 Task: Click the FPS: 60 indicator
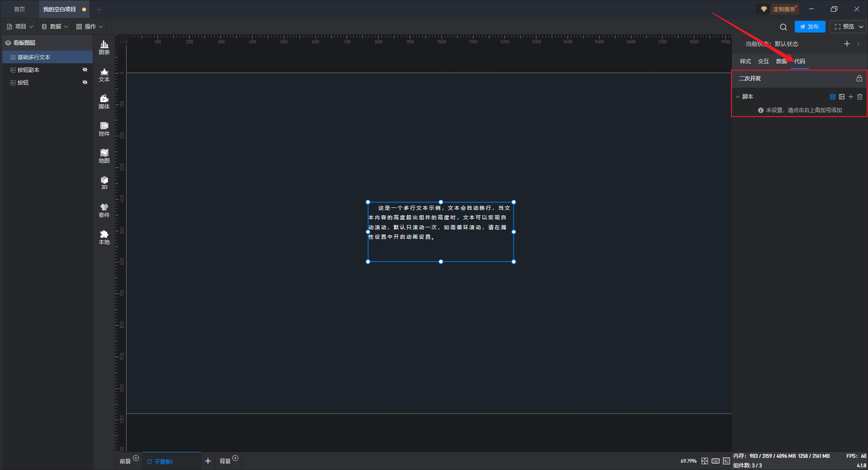click(x=856, y=456)
